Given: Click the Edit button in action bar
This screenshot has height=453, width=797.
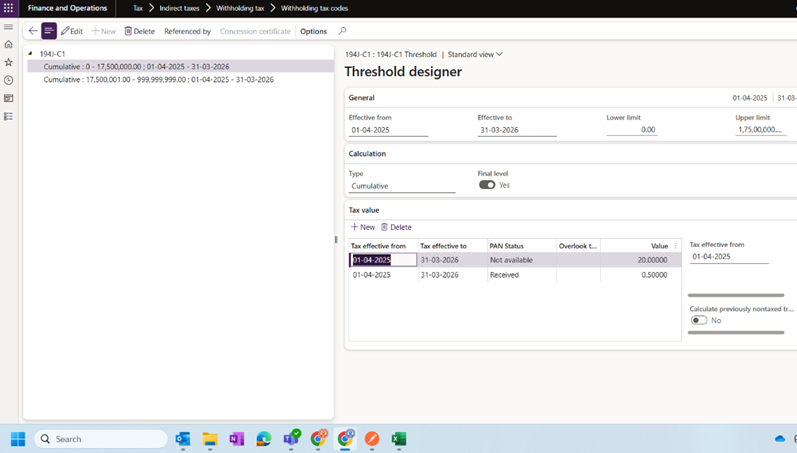Looking at the screenshot, I should point(72,31).
